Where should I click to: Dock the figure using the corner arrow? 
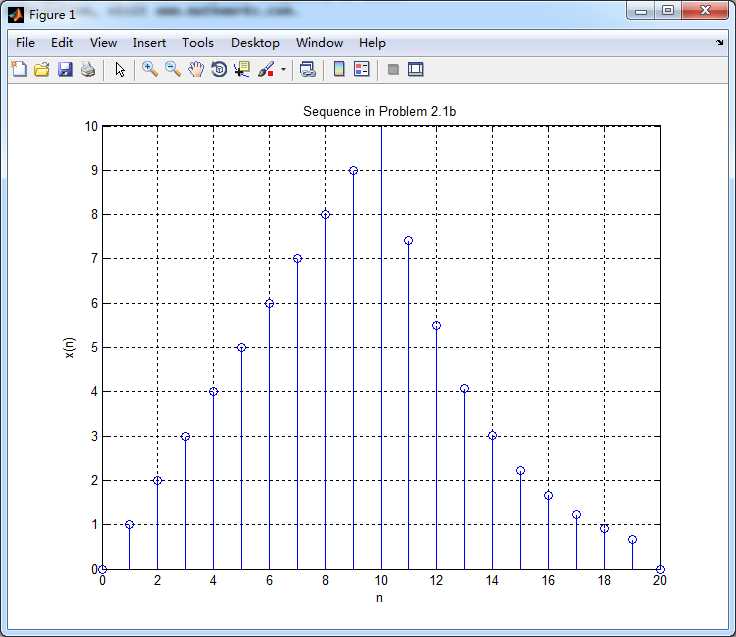[720, 43]
